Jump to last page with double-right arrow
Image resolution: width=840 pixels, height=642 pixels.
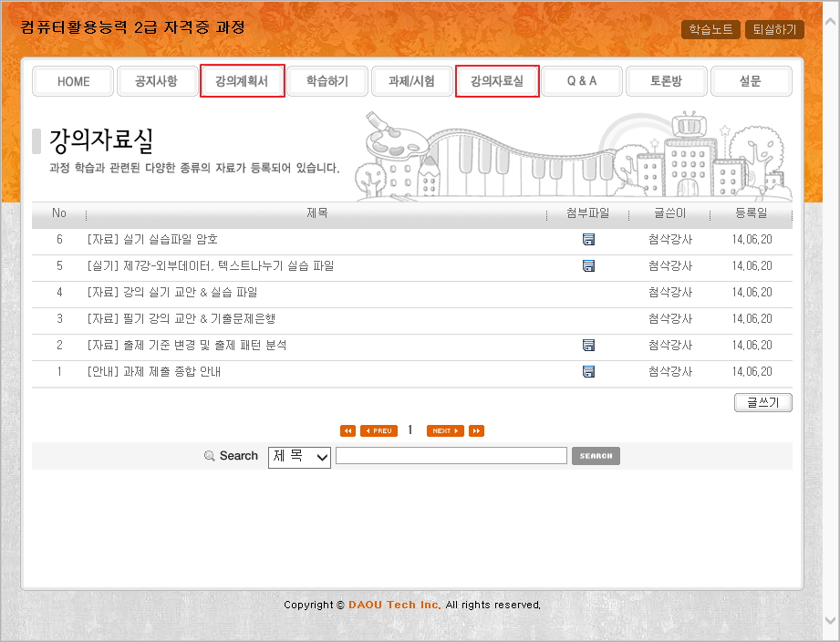point(476,430)
